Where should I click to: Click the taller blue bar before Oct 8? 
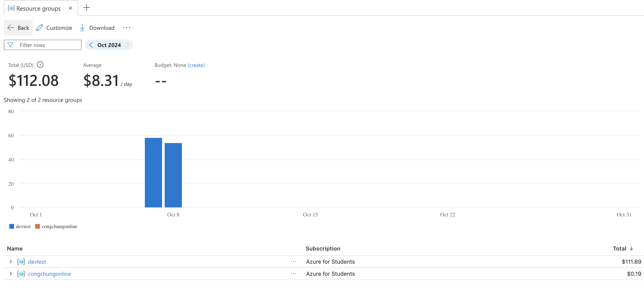point(153,173)
